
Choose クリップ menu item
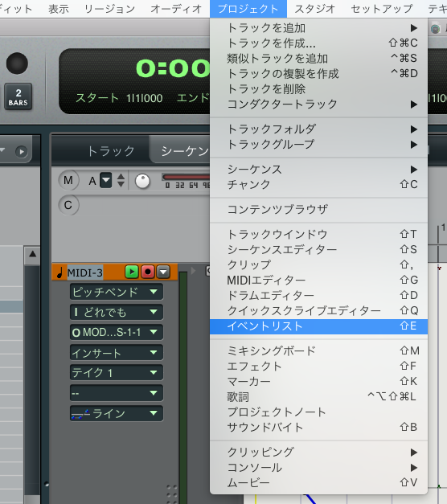click(x=318, y=264)
